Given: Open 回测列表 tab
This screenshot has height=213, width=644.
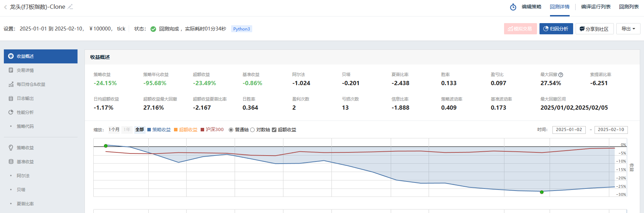Looking at the screenshot, I should coord(629,7).
